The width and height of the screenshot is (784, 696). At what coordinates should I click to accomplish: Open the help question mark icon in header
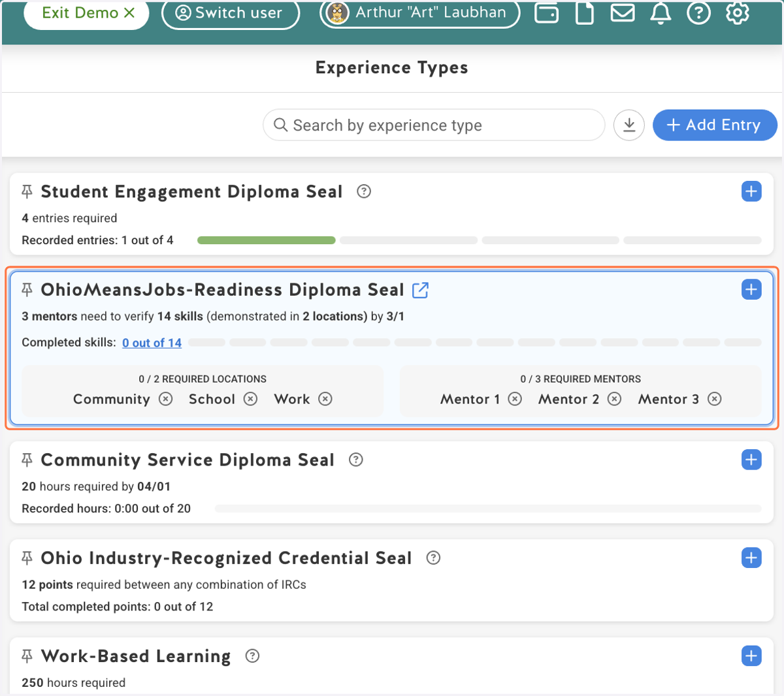[698, 13]
